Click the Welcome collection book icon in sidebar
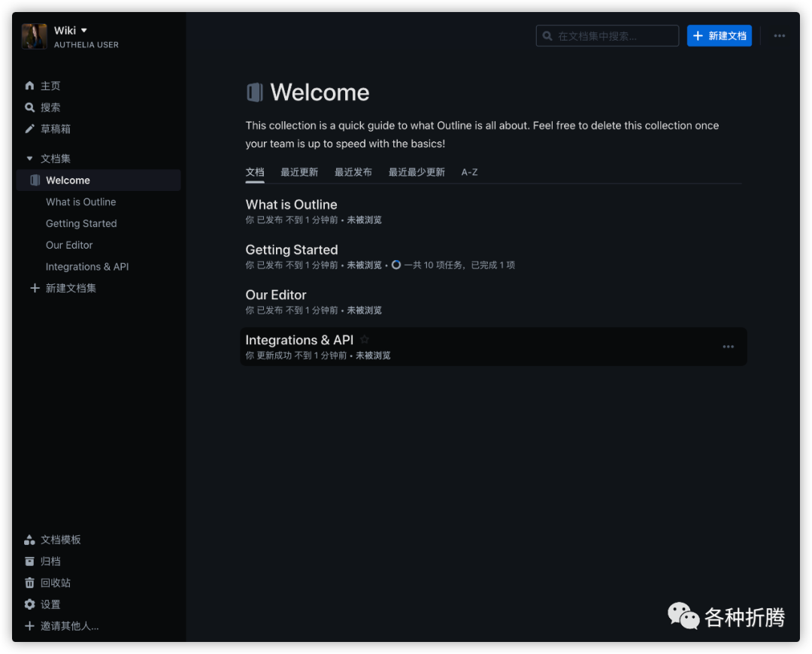This screenshot has height=654, width=812. 35,180
